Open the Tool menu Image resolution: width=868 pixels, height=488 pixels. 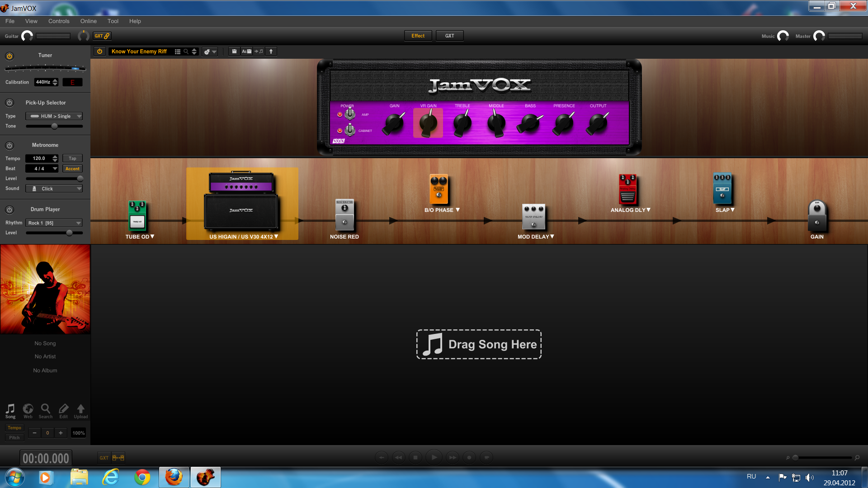113,21
